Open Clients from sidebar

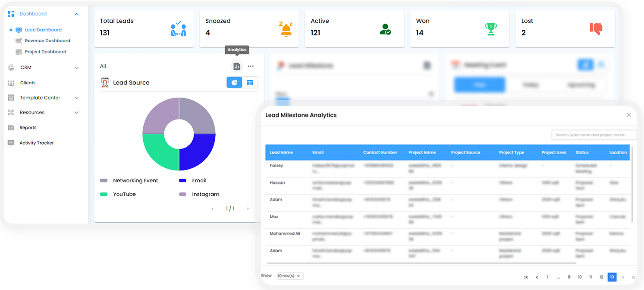(x=28, y=83)
